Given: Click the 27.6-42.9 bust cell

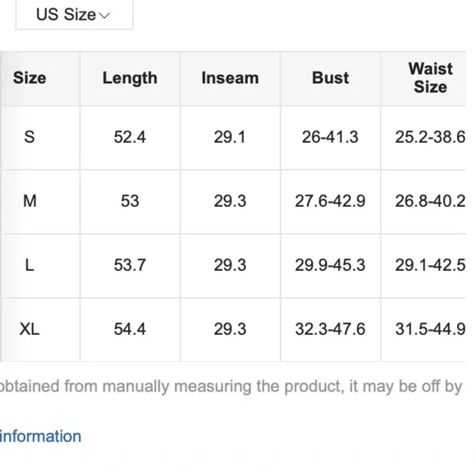Looking at the screenshot, I should (330, 201).
